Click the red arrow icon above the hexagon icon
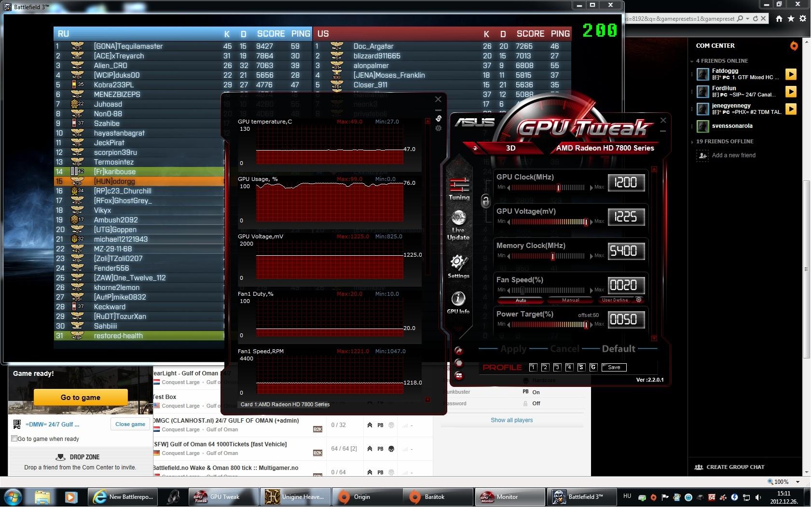The width and height of the screenshot is (812, 509). click(x=459, y=351)
